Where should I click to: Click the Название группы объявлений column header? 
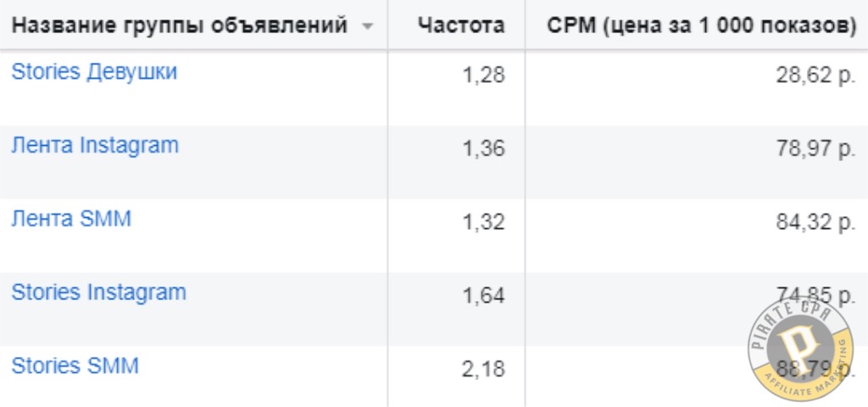click(180, 25)
